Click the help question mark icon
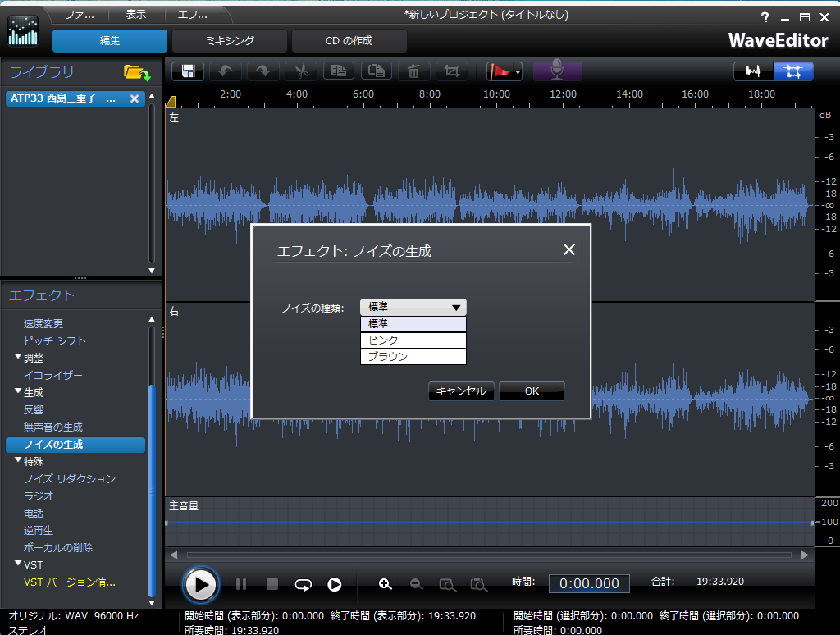The image size is (840, 635). point(765,17)
